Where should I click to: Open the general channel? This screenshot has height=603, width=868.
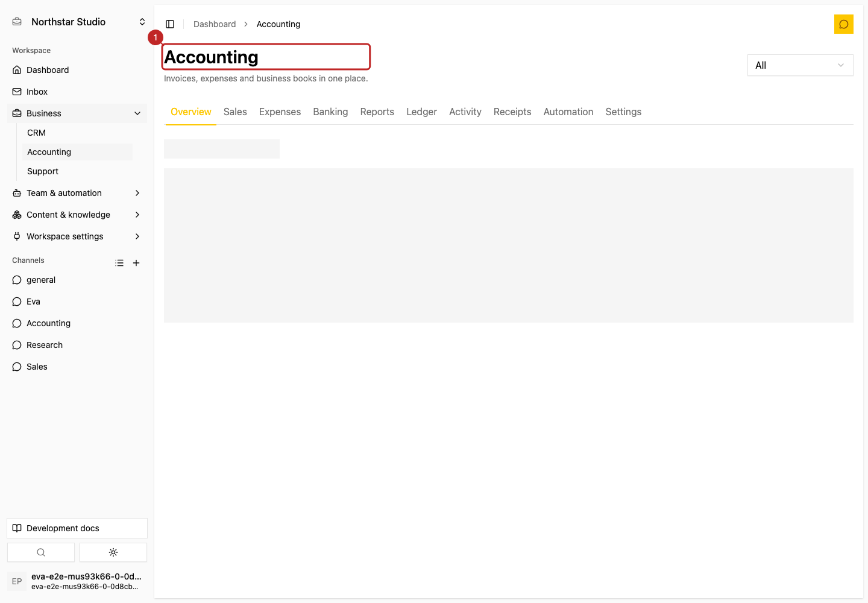click(x=77, y=280)
